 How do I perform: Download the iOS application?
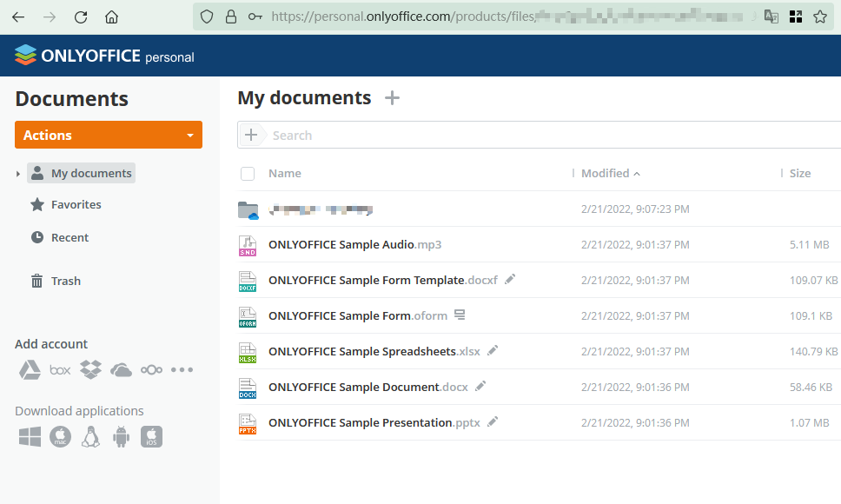click(x=151, y=436)
